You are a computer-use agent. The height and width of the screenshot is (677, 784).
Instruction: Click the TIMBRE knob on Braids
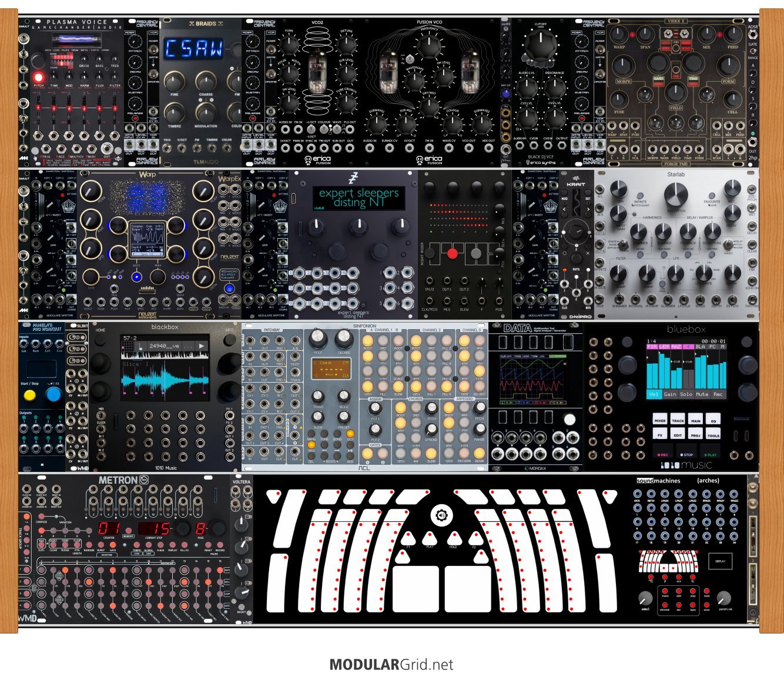pos(175,112)
